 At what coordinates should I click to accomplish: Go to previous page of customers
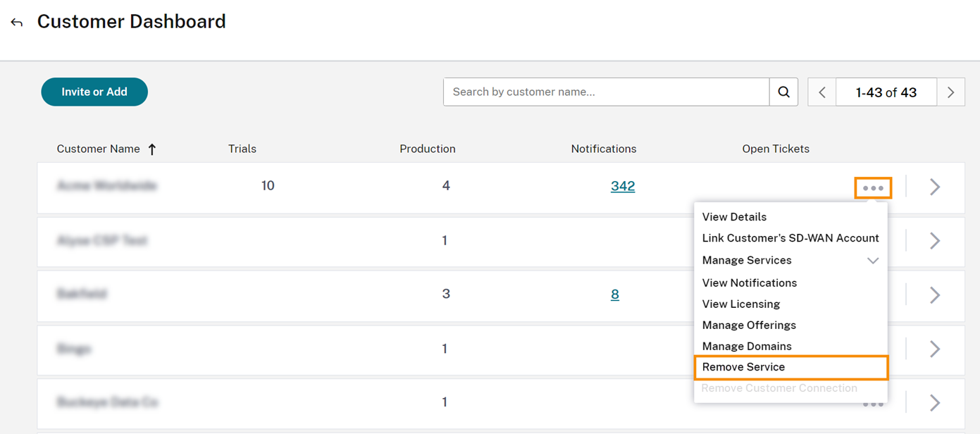coord(821,92)
